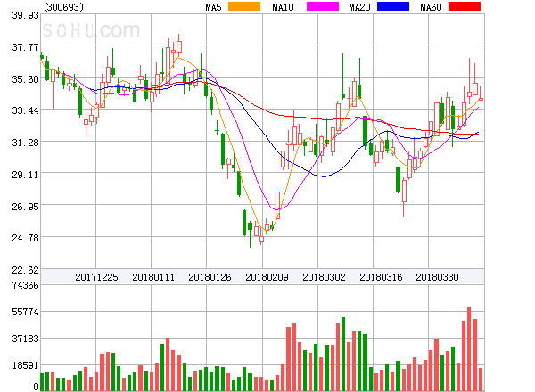This screenshot has width=535, height=392.
Task: Click the 20180126 date label
Action: pos(210,277)
